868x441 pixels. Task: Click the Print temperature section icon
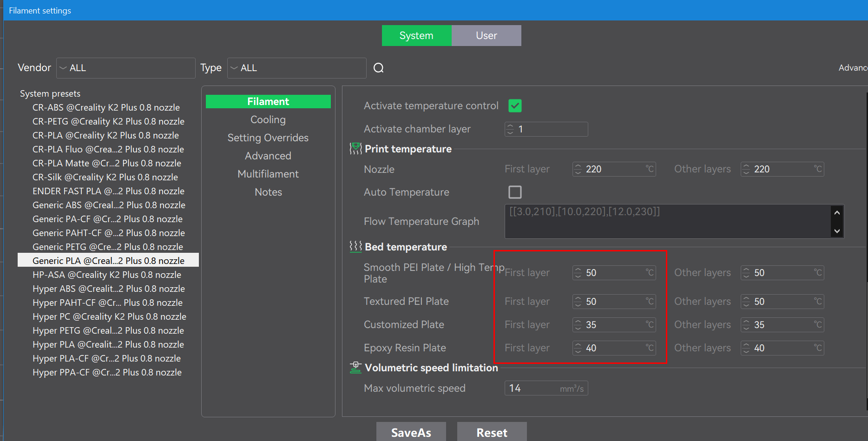(x=355, y=149)
